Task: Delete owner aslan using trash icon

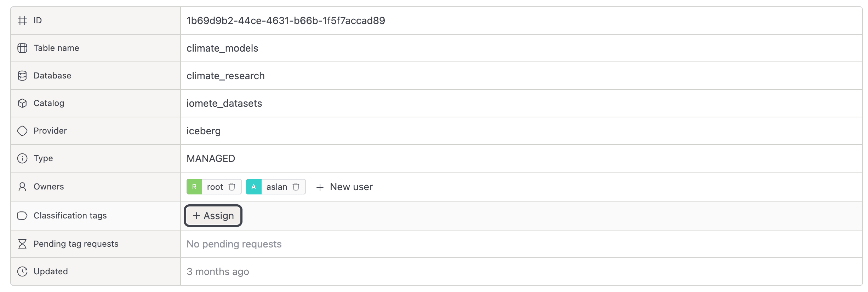Action: tap(296, 187)
